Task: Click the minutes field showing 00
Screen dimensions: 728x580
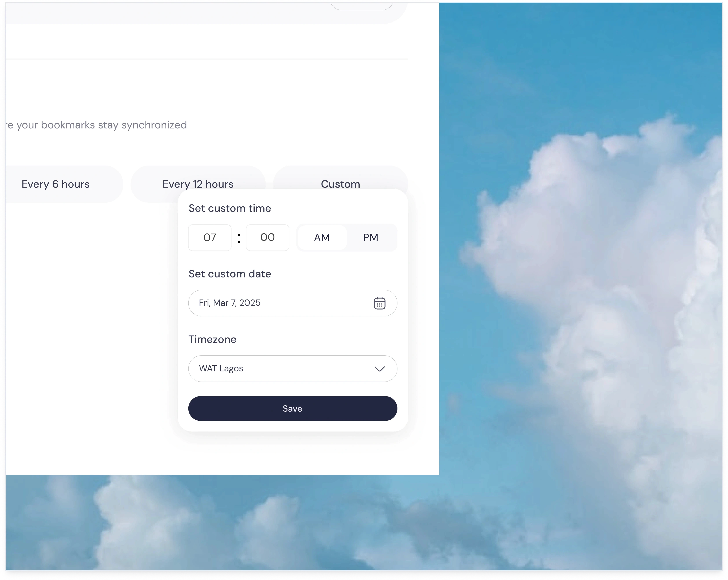Action: coord(267,237)
